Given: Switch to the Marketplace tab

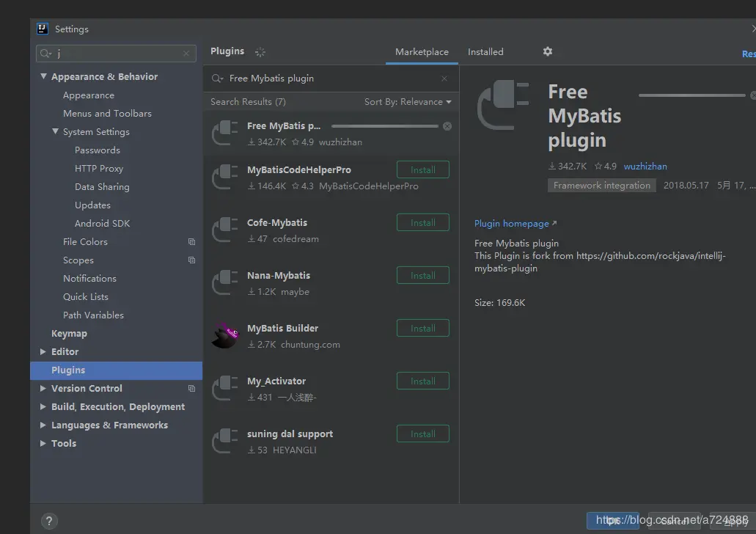Looking at the screenshot, I should coord(422,51).
